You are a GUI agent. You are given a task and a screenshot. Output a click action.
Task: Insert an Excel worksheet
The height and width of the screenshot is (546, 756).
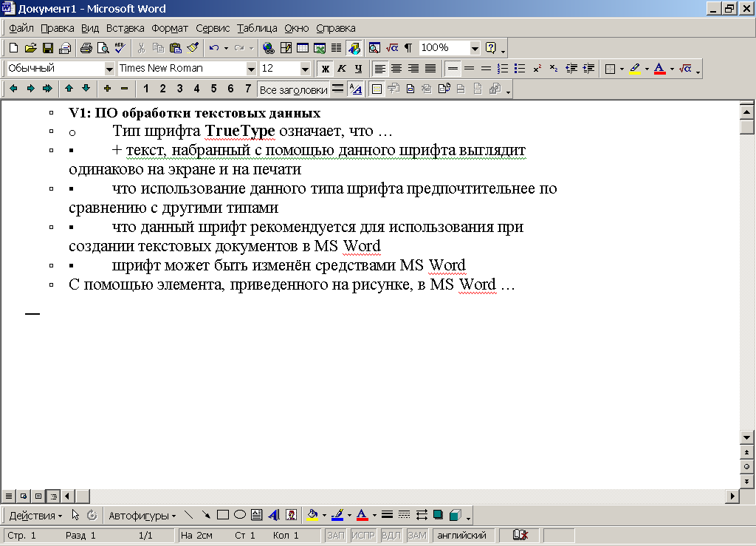(319, 48)
